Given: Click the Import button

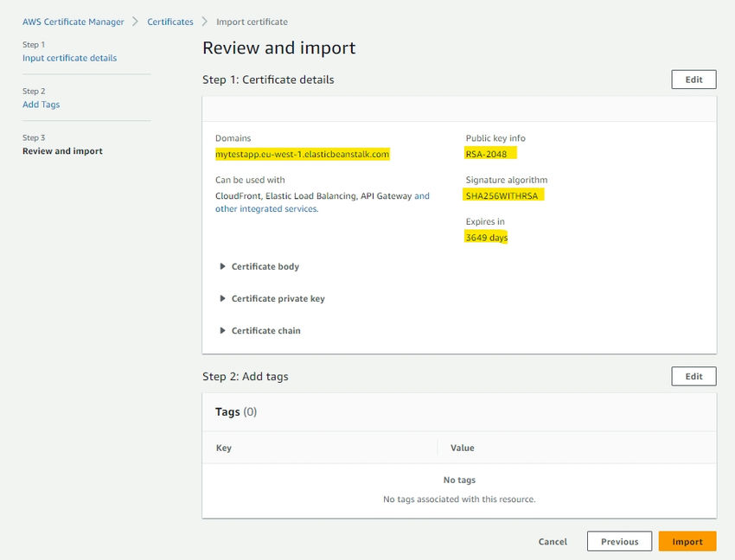Looking at the screenshot, I should 687,542.
